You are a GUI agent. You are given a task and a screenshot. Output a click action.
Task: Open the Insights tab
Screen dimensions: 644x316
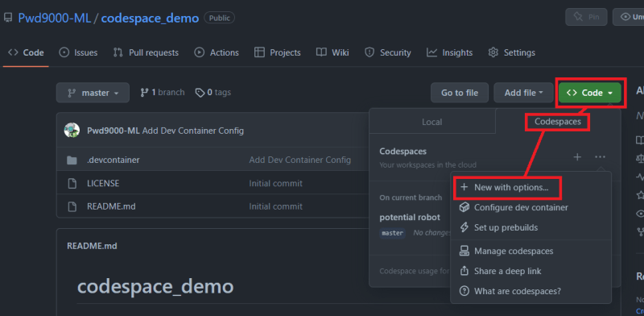(x=450, y=52)
